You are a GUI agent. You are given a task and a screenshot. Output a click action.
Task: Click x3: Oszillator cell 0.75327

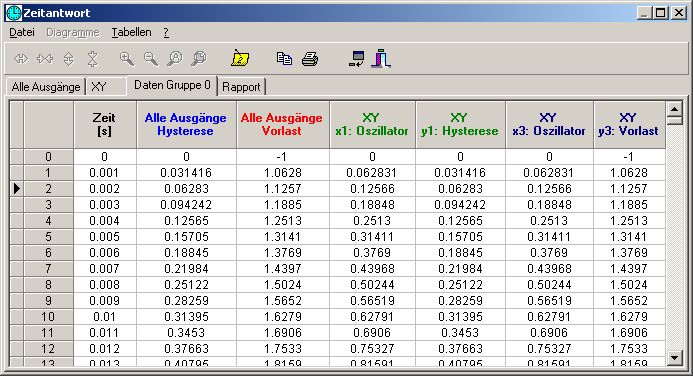point(549,349)
